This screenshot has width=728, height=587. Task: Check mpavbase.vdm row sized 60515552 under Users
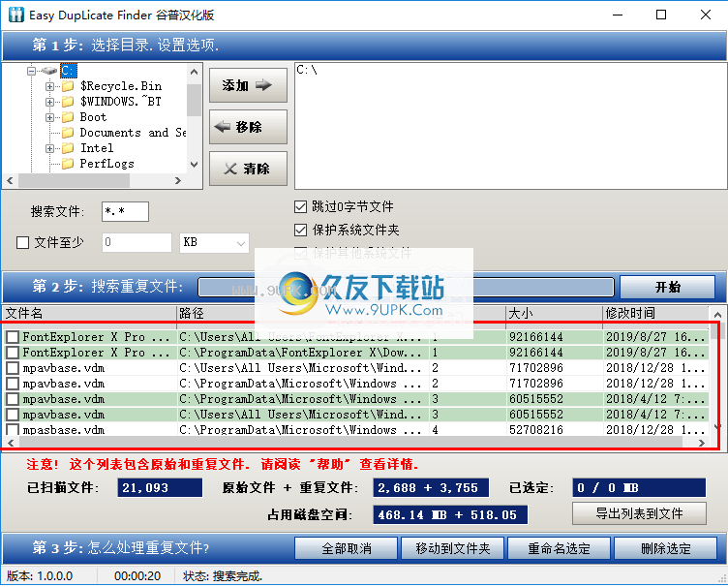coord(13,415)
